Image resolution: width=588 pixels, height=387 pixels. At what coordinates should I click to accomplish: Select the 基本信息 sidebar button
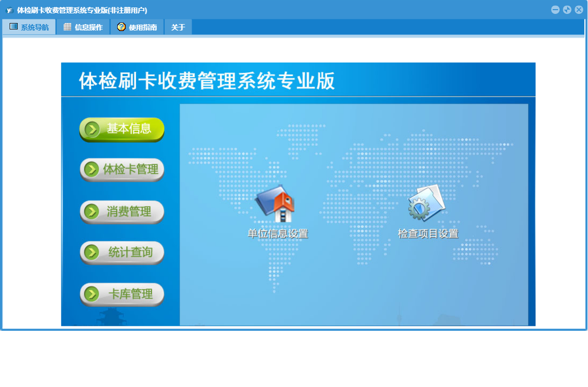click(122, 129)
